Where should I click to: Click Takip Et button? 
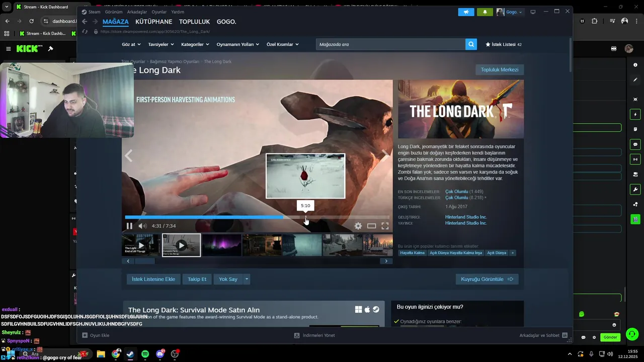197,279
